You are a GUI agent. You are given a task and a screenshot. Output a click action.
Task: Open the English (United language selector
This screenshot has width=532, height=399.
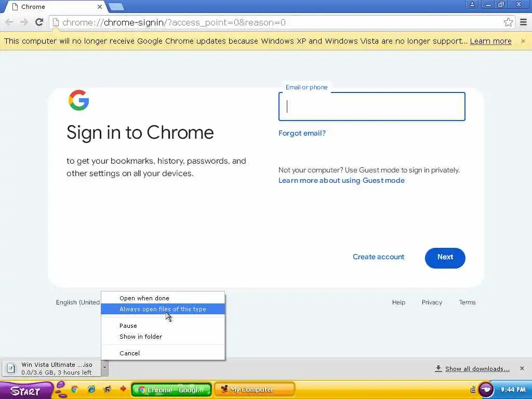click(78, 302)
